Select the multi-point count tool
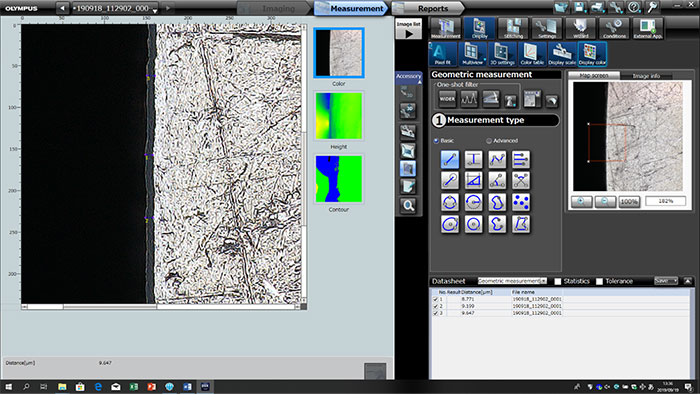This screenshot has width=700, height=394. pyautogui.click(x=521, y=202)
